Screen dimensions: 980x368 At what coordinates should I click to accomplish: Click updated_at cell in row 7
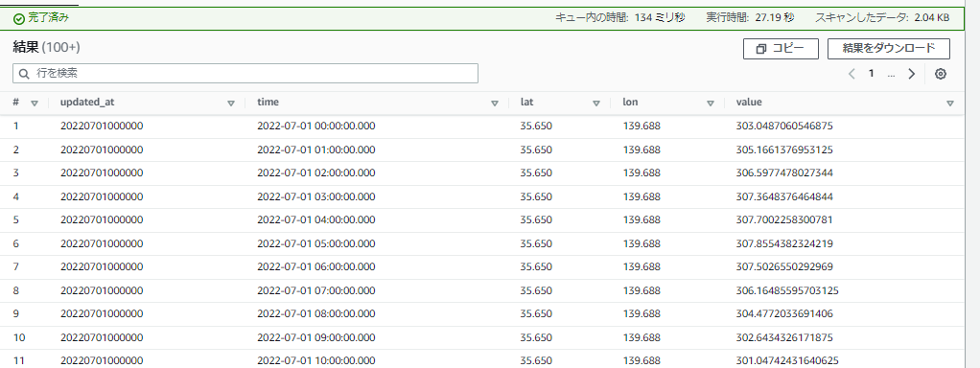pos(102,266)
